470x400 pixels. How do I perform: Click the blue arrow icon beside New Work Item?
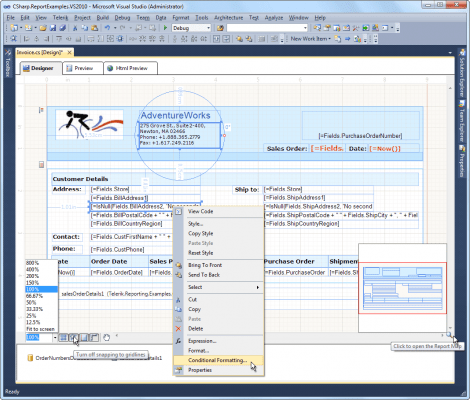(348, 39)
